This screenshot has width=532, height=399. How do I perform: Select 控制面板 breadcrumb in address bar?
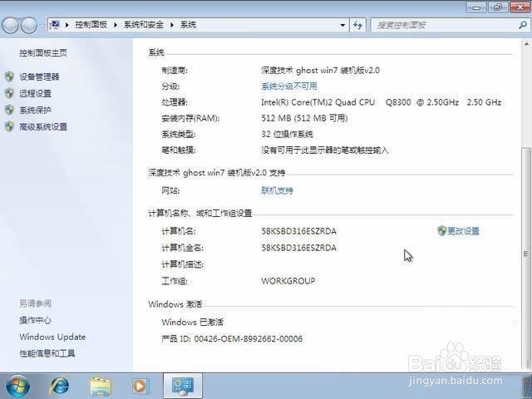(x=91, y=25)
